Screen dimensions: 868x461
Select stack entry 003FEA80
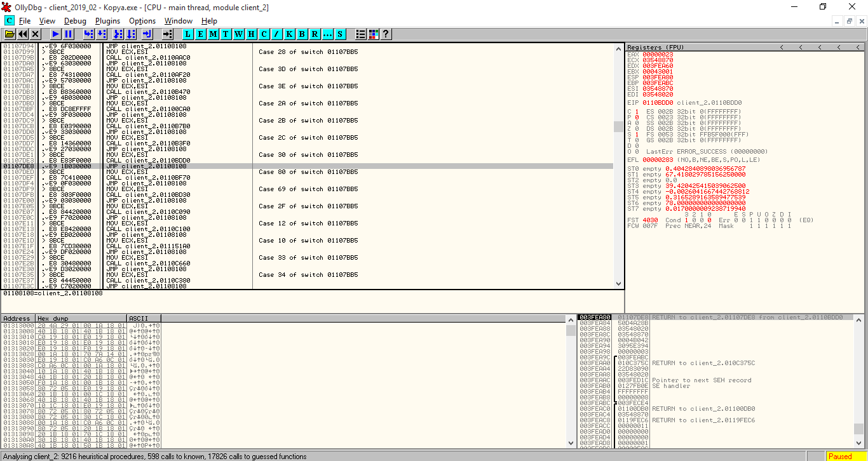716,317
